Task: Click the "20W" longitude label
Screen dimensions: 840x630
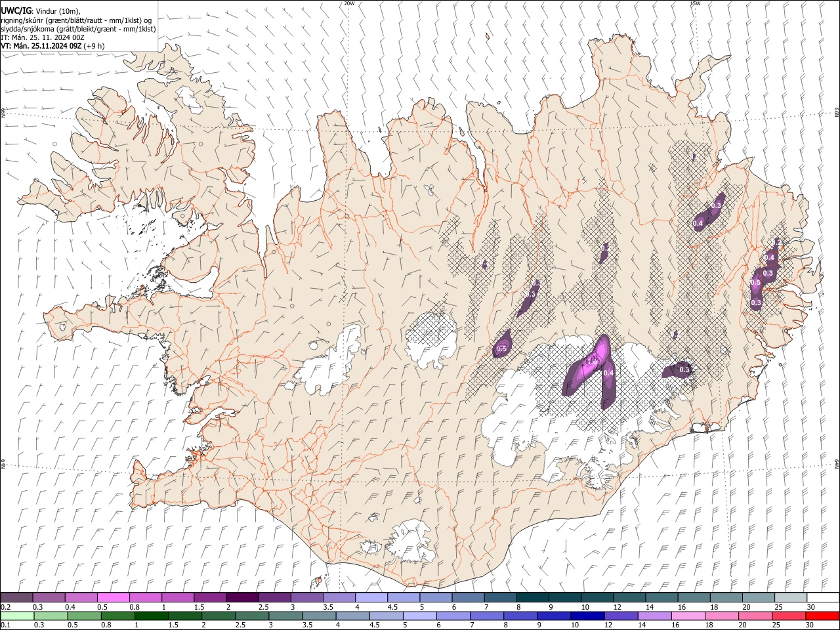Action: [349, 3]
